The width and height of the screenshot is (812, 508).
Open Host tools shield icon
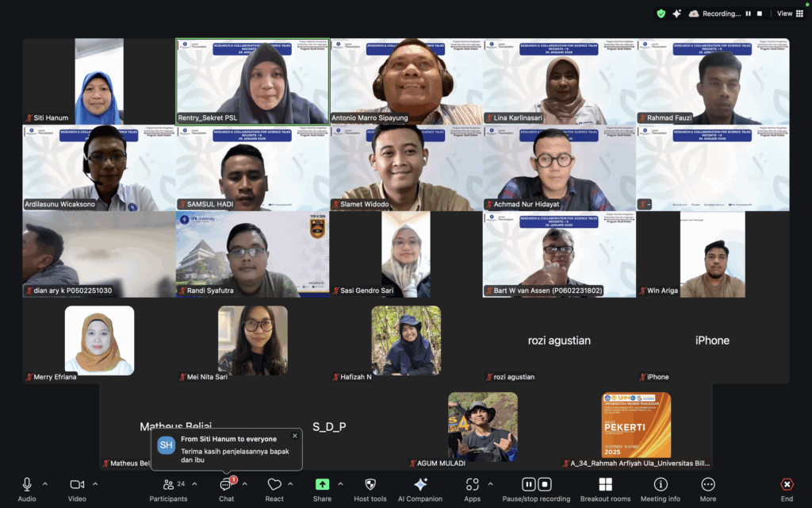pos(370,484)
